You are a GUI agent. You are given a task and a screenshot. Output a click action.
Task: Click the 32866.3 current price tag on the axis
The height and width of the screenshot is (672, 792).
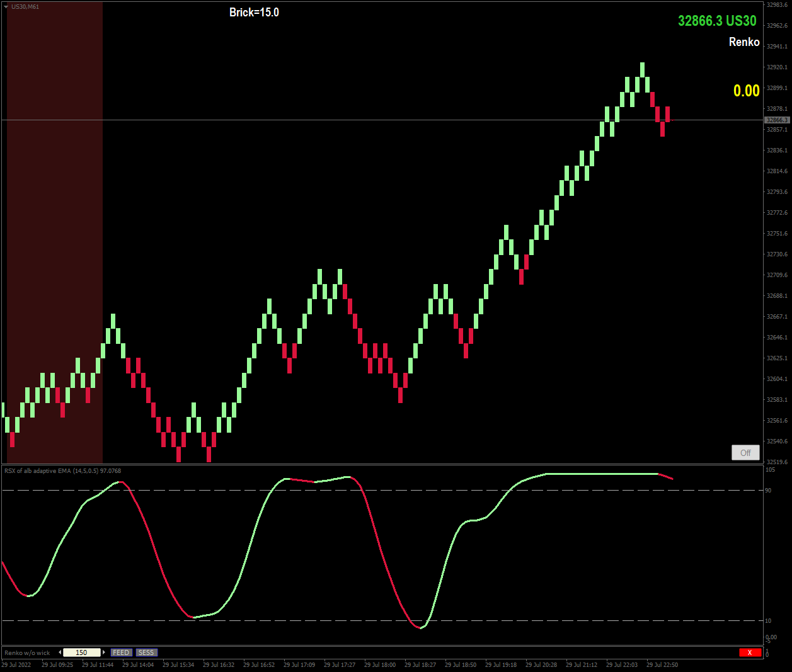[x=777, y=120]
